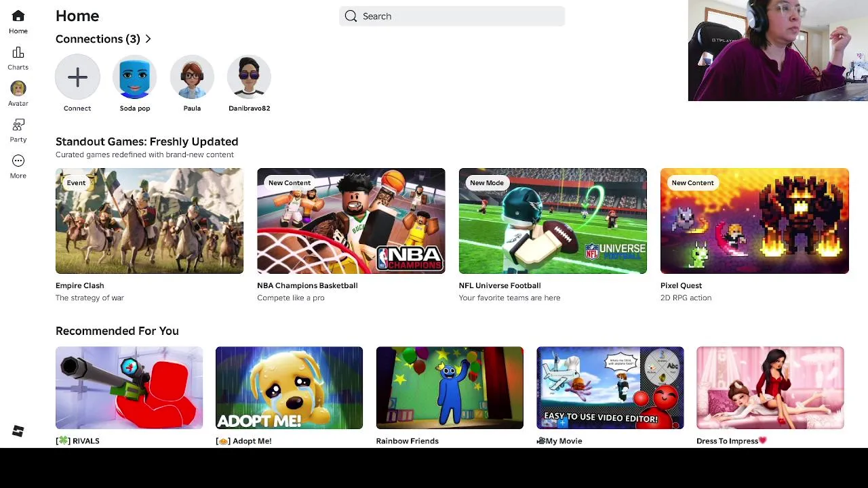This screenshot has width=868, height=488.
Task: Open the Home sidebar icon
Action: (x=18, y=16)
